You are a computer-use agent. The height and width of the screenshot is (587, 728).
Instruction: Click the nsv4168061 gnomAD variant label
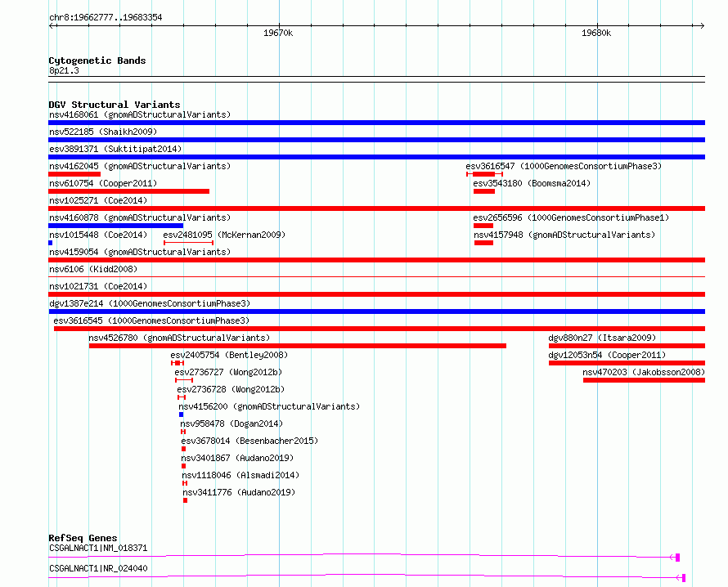(140, 114)
